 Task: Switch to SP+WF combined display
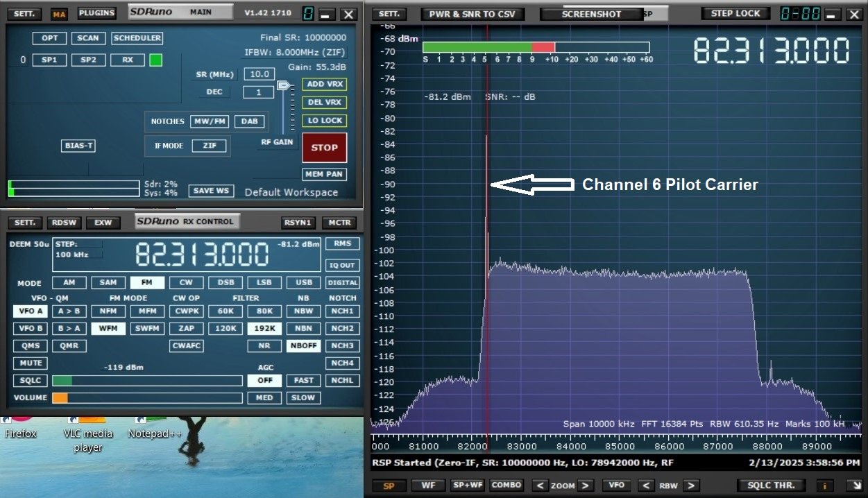tap(467, 486)
